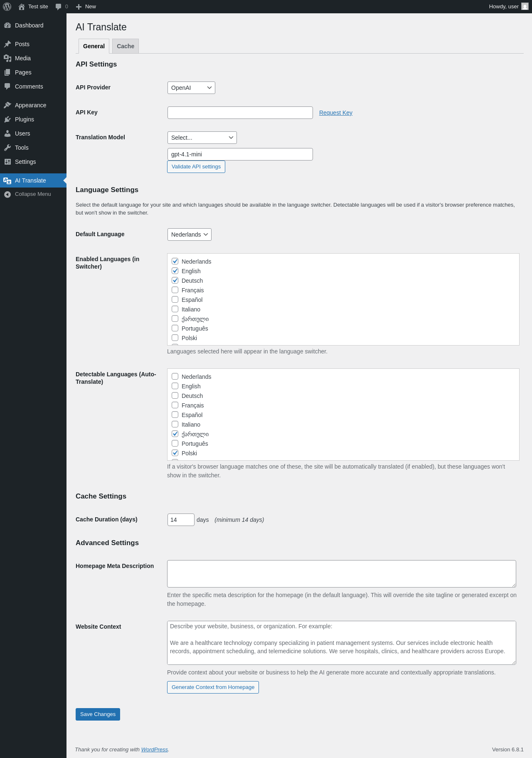Open the Media menu item
The image size is (532, 758).
[23, 58]
